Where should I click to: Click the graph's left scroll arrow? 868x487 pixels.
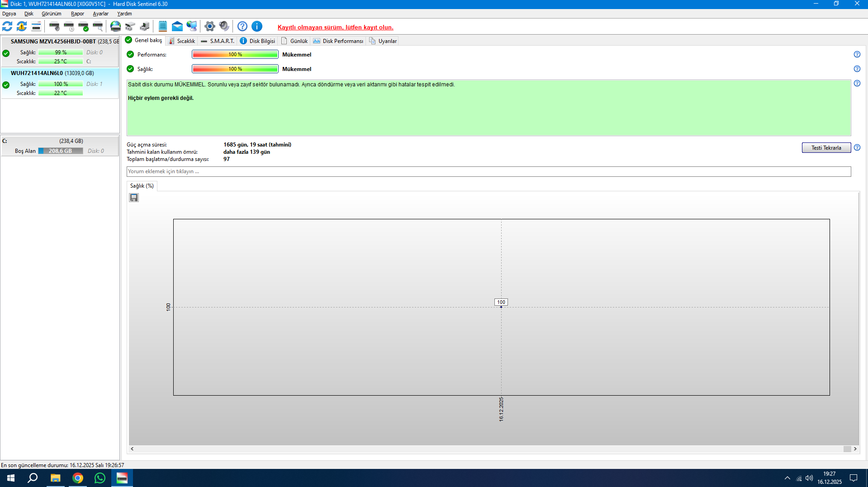click(132, 449)
